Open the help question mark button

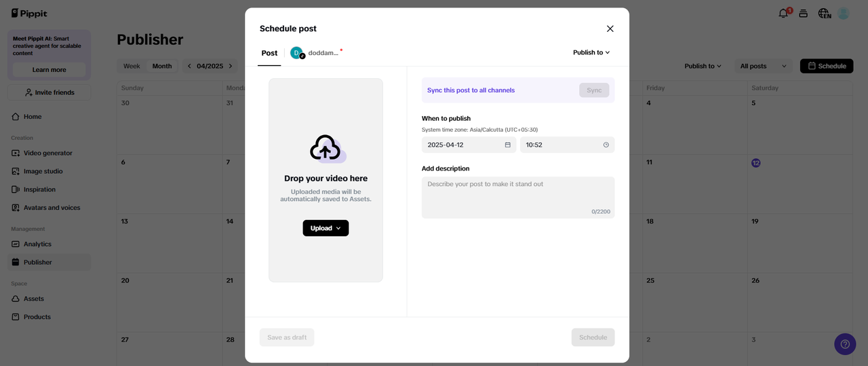pos(845,344)
